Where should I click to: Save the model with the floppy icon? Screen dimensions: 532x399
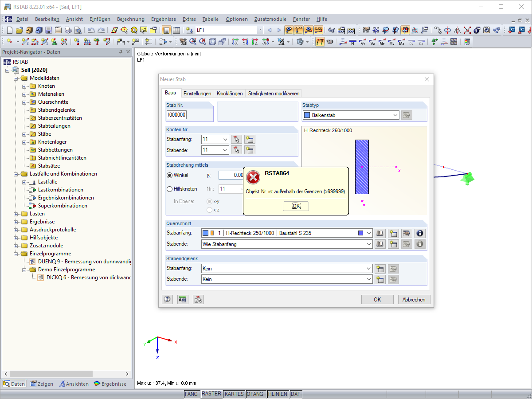(48, 30)
